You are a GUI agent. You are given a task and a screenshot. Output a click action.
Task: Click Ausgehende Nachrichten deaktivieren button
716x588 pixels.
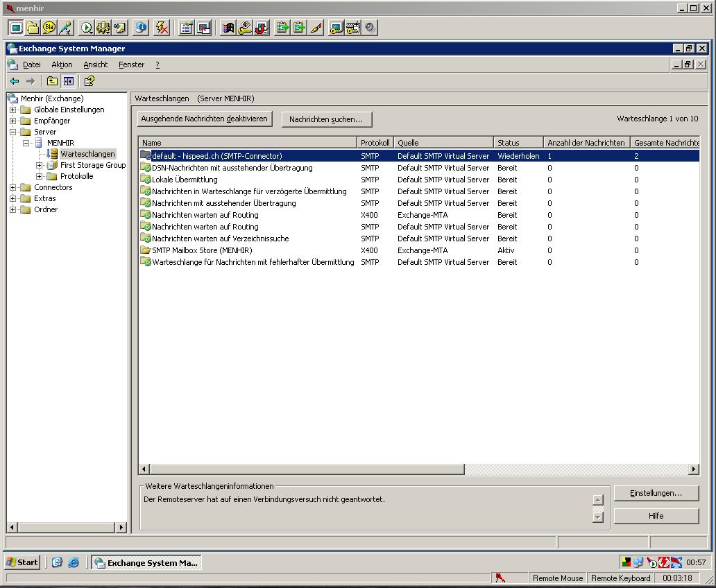click(x=204, y=119)
